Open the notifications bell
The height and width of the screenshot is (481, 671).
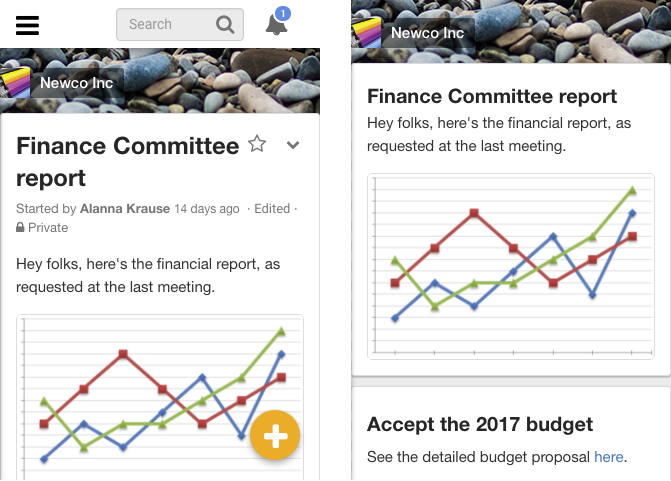click(276, 25)
